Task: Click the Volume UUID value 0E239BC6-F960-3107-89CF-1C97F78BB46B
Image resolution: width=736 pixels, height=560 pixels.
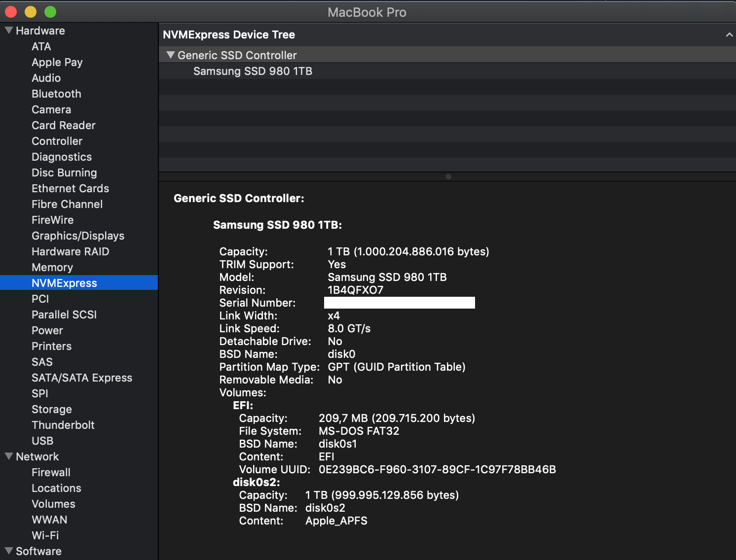Action: coord(438,469)
